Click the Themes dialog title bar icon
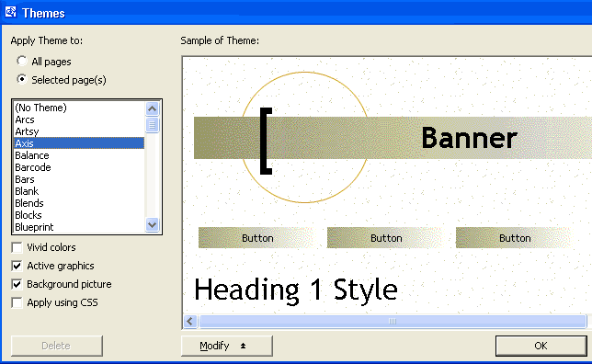Screen dimensions: 592x364 pyautogui.click(x=11, y=12)
